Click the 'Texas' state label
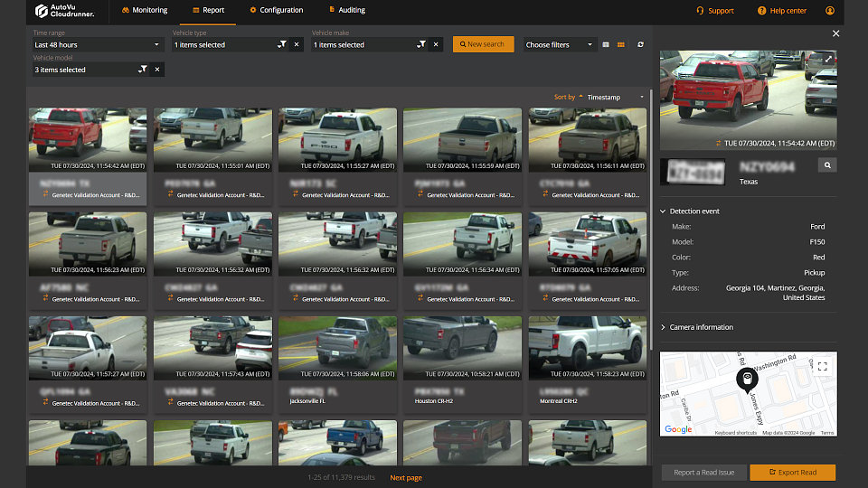 (x=749, y=182)
